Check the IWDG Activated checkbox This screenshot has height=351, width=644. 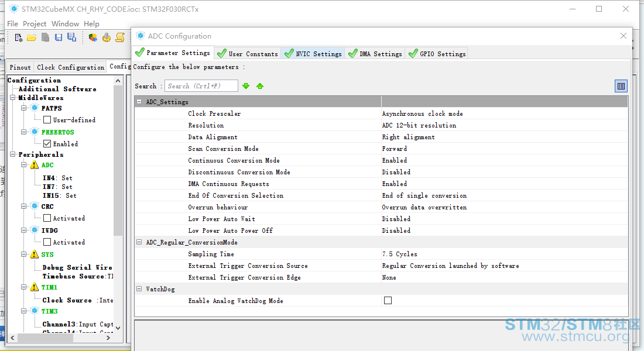click(47, 242)
